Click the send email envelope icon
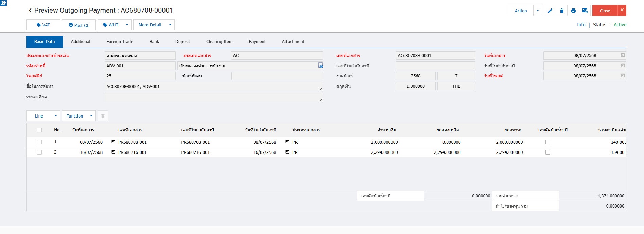Image resolution: width=644 pixels, height=234 pixels. tap(585, 11)
